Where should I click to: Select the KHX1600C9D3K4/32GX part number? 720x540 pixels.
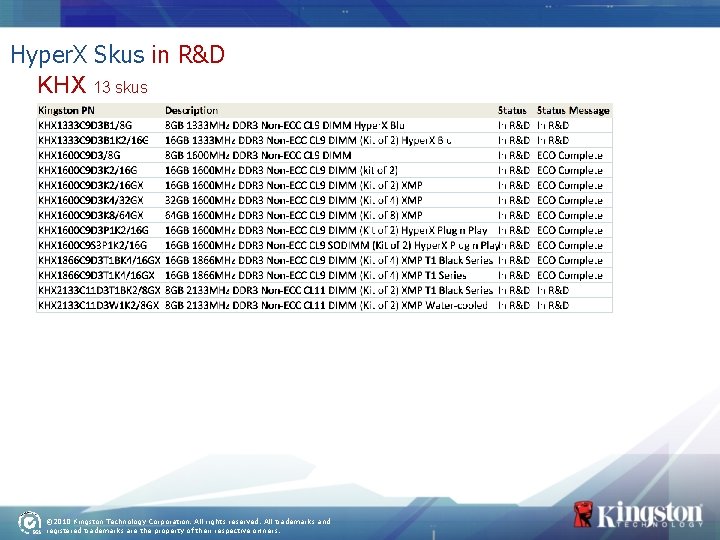[90, 200]
